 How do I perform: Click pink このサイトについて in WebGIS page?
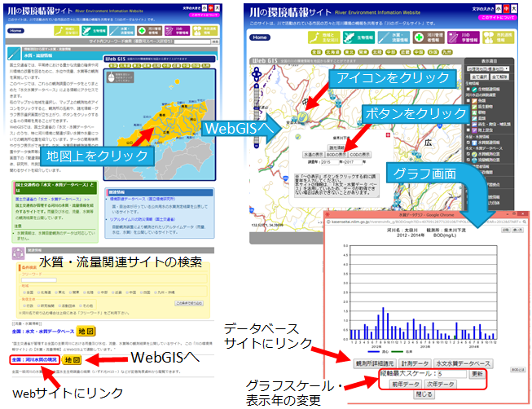coord(499,17)
